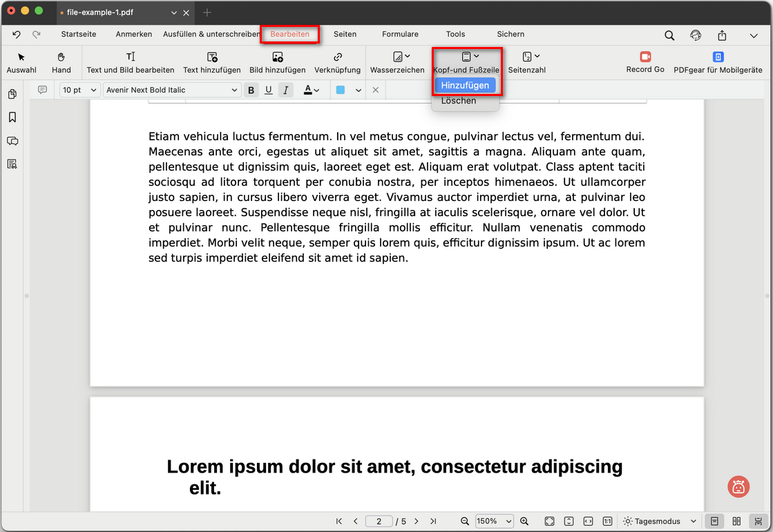Click the Verknüpfung link tool

click(337, 62)
